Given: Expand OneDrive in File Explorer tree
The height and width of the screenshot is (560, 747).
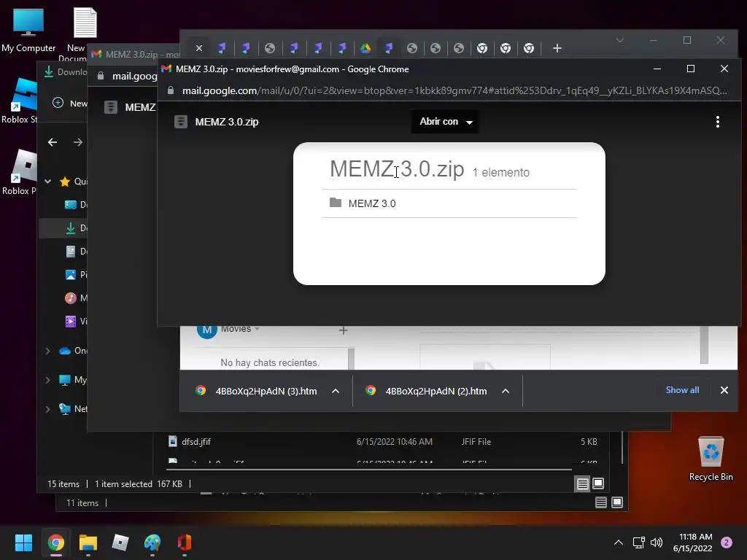Looking at the screenshot, I should pos(47,351).
